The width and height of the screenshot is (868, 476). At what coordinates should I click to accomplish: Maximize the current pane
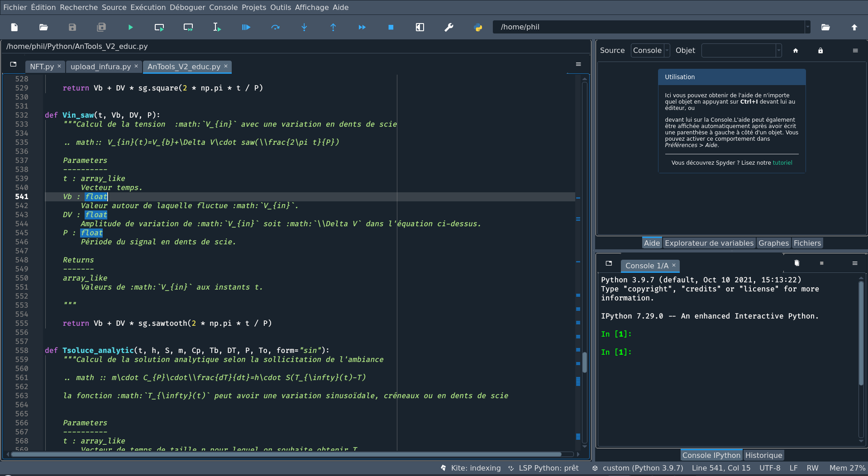coord(420,27)
